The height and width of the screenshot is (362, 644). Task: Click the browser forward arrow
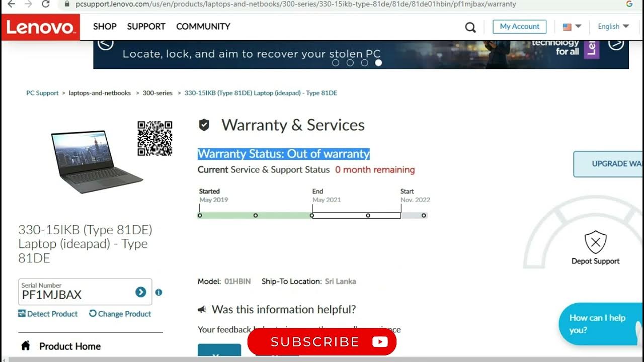pyautogui.click(x=28, y=4)
